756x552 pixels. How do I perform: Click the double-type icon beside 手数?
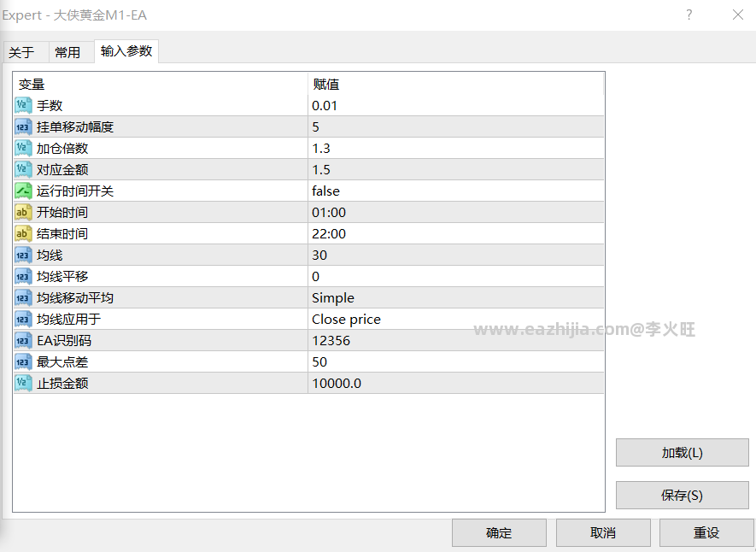pyautogui.click(x=23, y=105)
